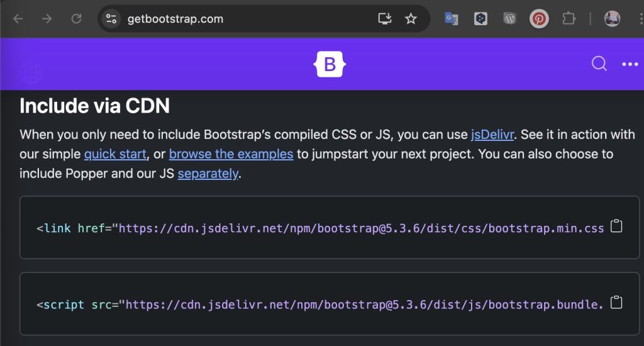This screenshot has height=346, width=644.
Task: Click the Bootstrap logo in the navbar
Action: tap(330, 64)
